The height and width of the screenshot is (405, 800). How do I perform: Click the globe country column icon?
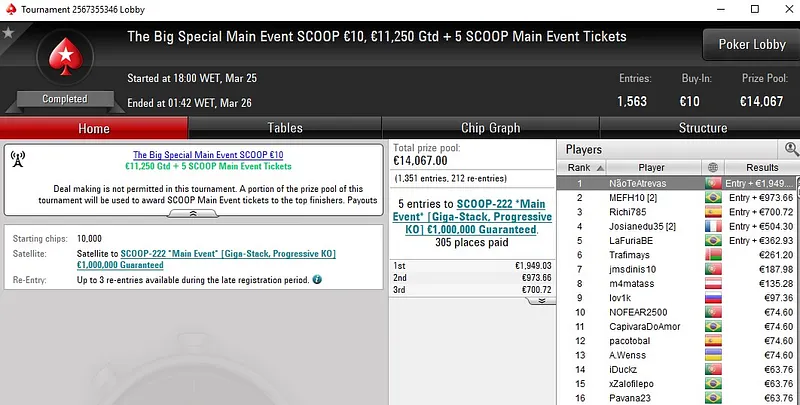point(712,168)
